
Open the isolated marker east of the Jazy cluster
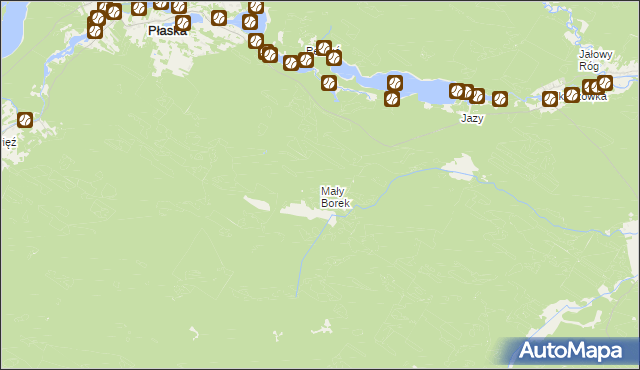[x=500, y=99]
